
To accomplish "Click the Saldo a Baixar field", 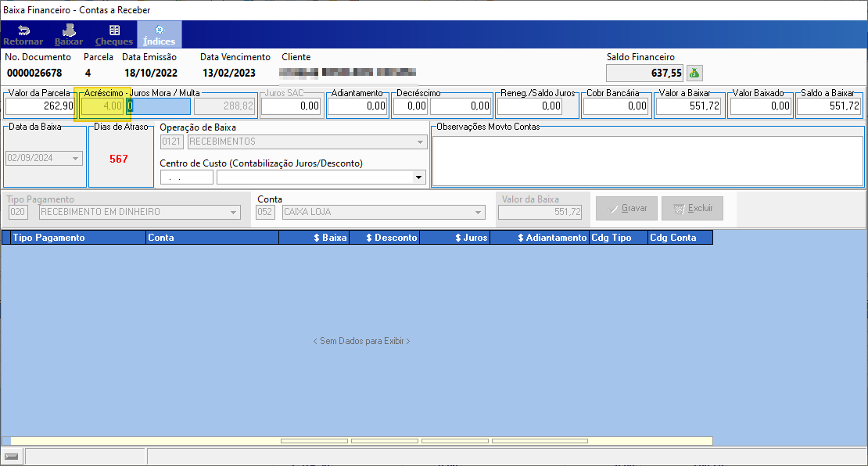I will pos(829,106).
